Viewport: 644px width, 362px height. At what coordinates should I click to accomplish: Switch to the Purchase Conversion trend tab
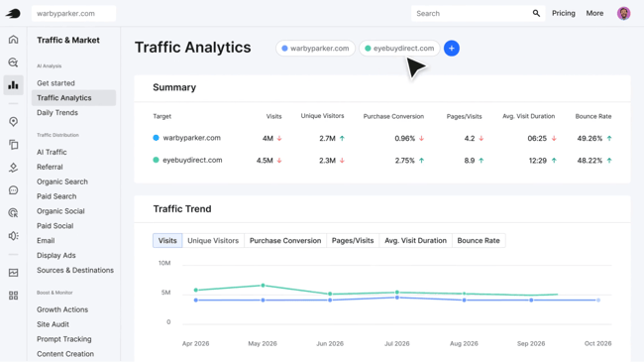click(x=285, y=241)
